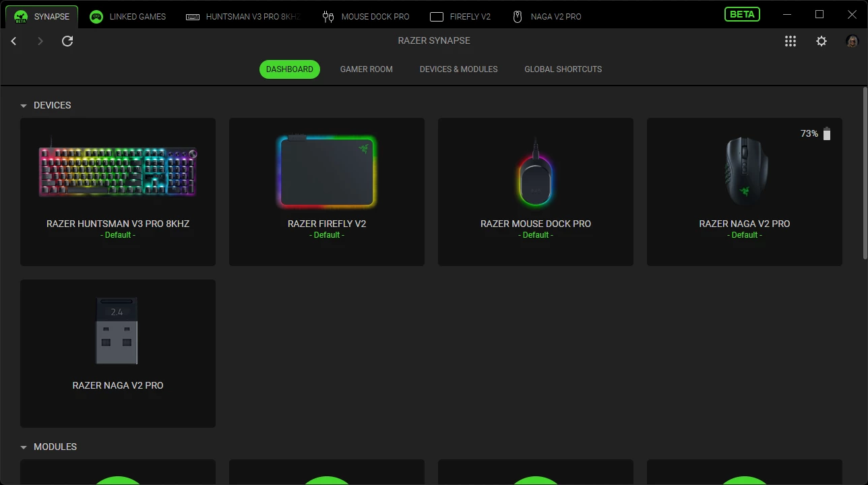
Task: Click the Synapse tab logo icon
Action: (21, 16)
